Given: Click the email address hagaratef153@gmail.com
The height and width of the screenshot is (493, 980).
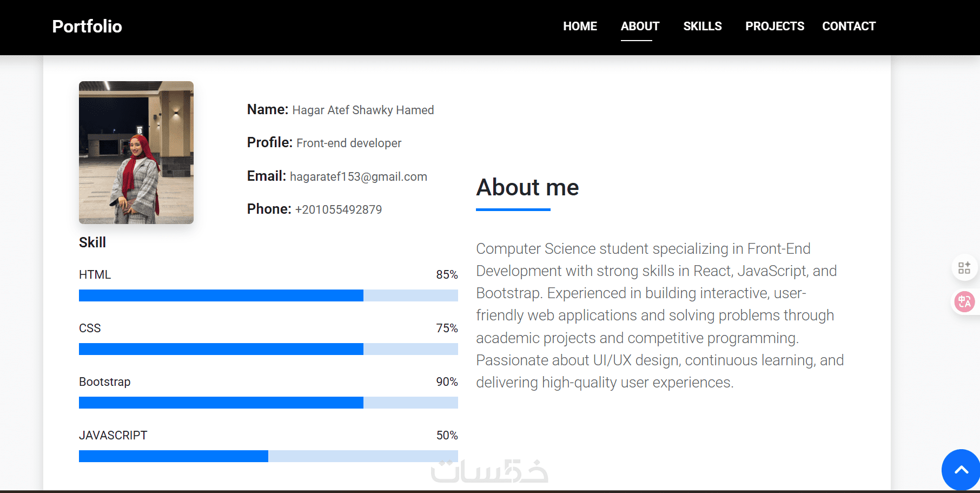Looking at the screenshot, I should point(359,177).
